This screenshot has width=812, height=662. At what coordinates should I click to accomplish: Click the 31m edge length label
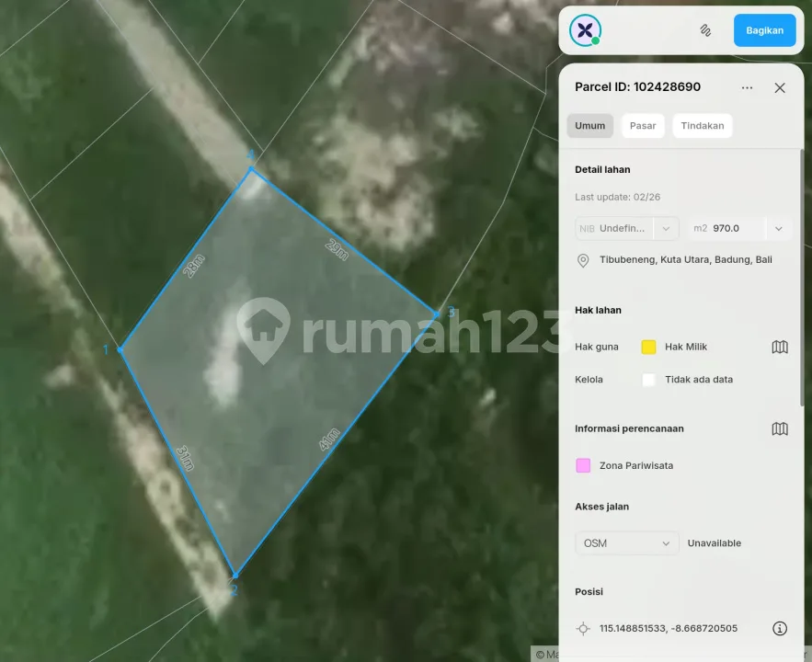185,459
